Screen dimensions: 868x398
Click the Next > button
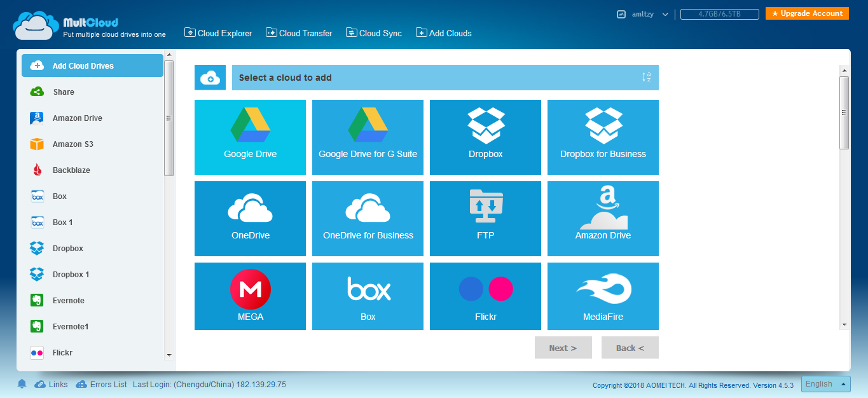563,348
